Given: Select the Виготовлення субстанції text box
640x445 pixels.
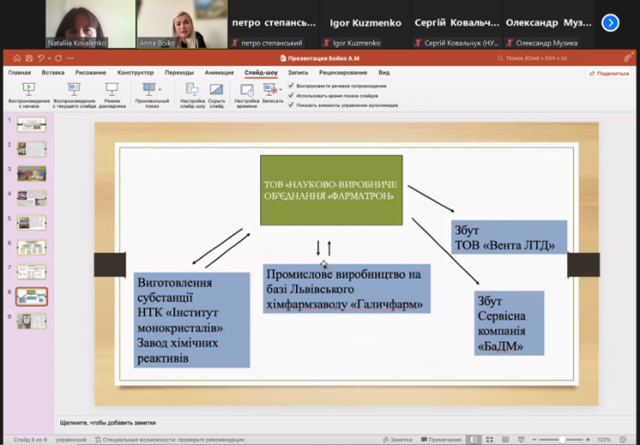Looking at the screenshot, I should [192, 320].
